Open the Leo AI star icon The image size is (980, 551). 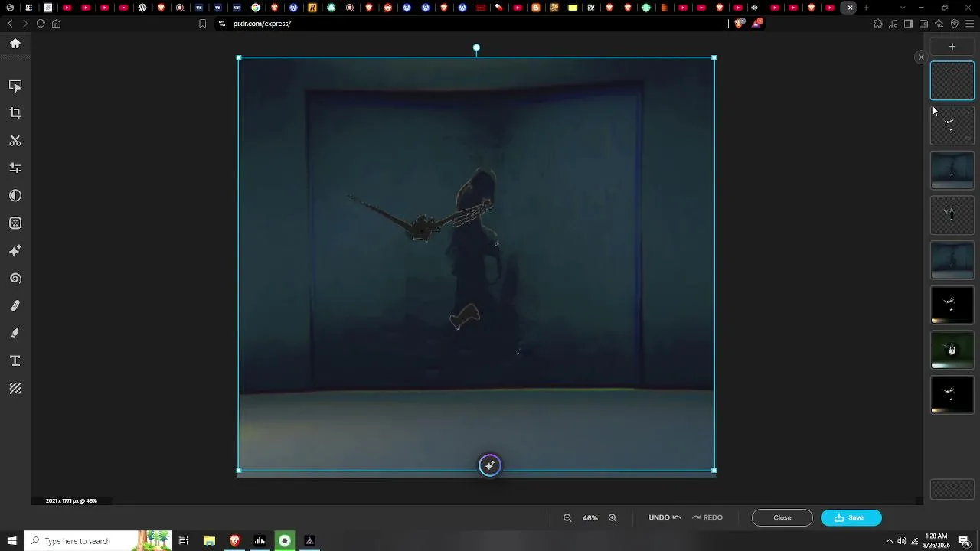pos(939,24)
